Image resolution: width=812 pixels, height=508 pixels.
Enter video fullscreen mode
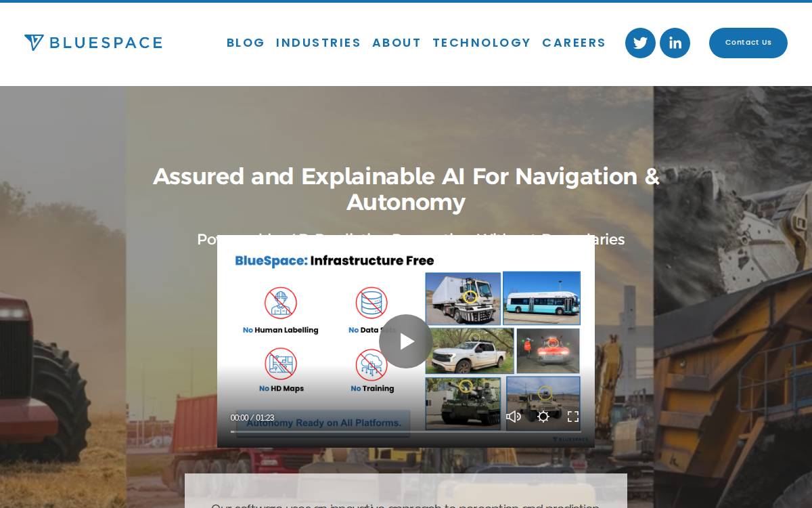pyautogui.click(x=573, y=417)
